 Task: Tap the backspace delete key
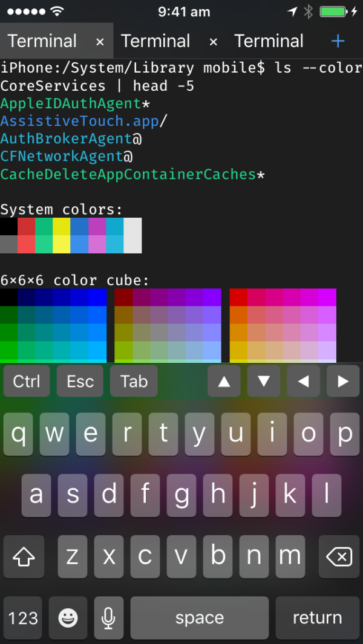[x=339, y=556]
